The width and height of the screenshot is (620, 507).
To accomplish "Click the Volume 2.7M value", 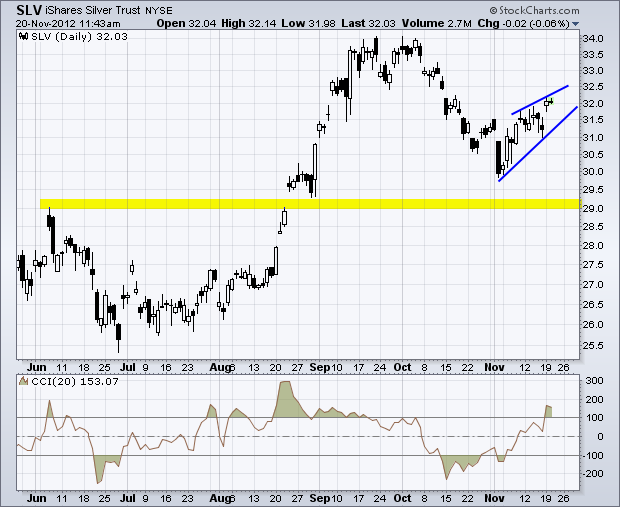I will [x=437, y=23].
